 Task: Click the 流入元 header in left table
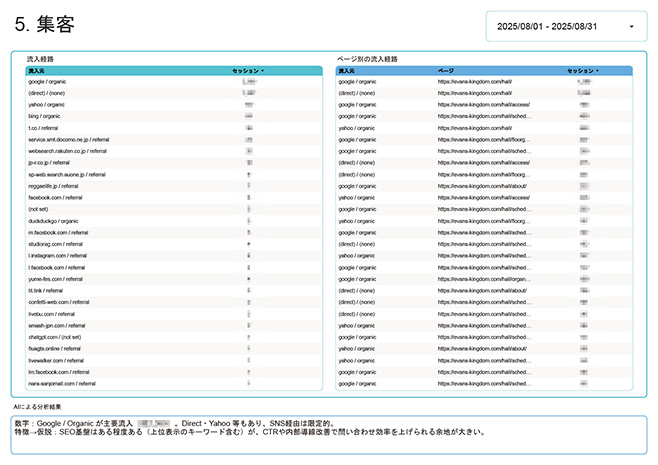[x=37, y=71]
